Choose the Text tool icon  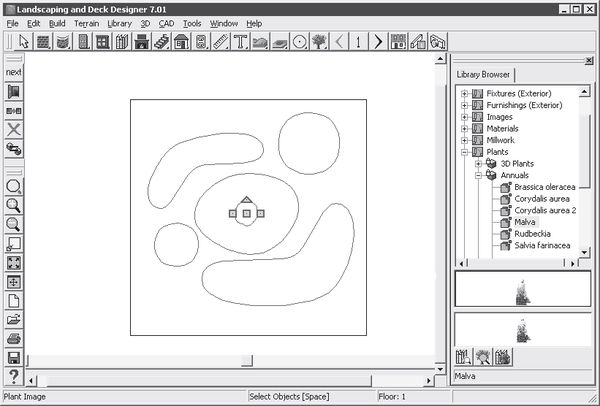click(240, 42)
